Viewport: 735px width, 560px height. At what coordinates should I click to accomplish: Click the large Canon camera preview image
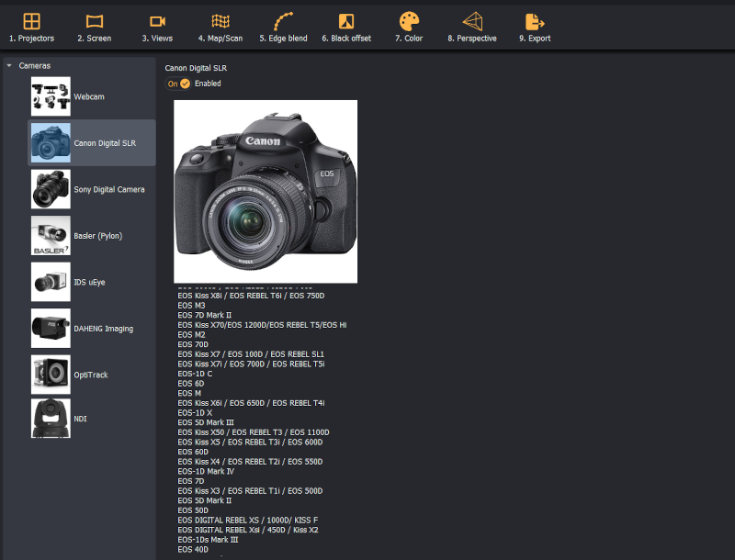[266, 192]
